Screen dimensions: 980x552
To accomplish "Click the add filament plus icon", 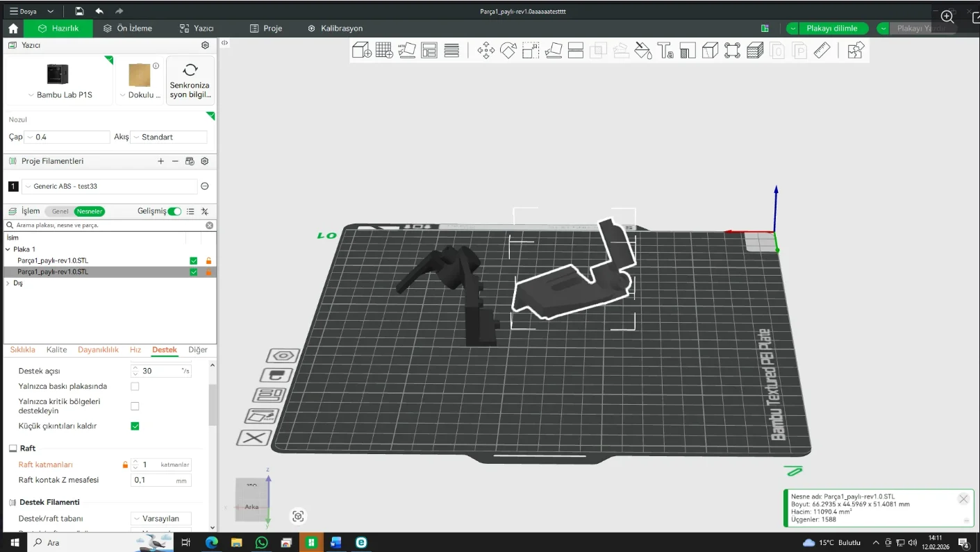I will [x=160, y=161].
